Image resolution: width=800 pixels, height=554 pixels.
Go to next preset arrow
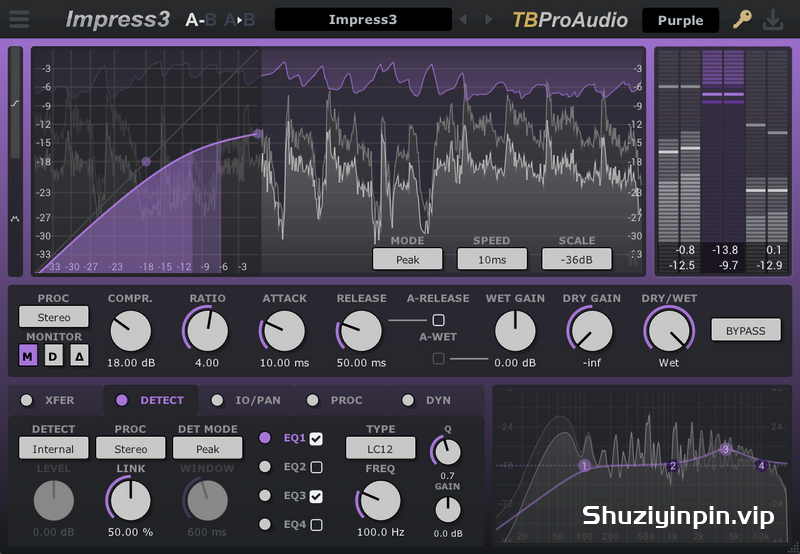(x=488, y=19)
